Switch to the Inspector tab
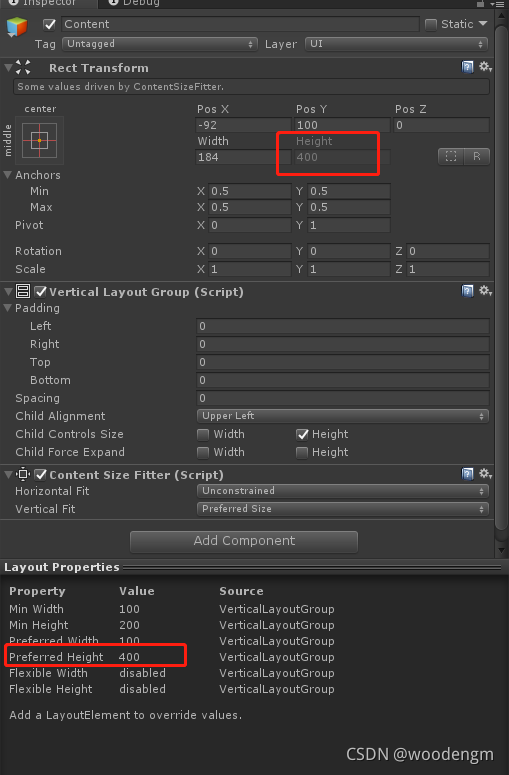This screenshot has width=509, height=775. pyautogui.click(x=48, y=3)
